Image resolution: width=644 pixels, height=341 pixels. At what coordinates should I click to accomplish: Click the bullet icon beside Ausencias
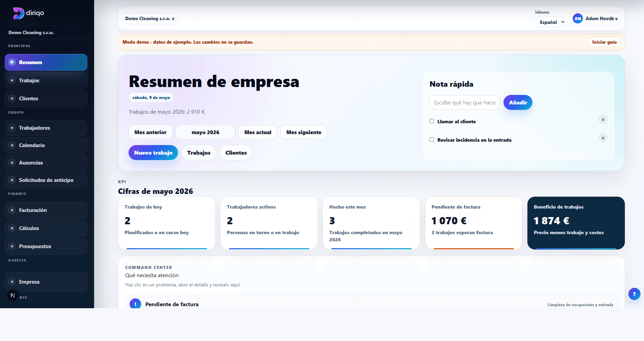[12, 162]
